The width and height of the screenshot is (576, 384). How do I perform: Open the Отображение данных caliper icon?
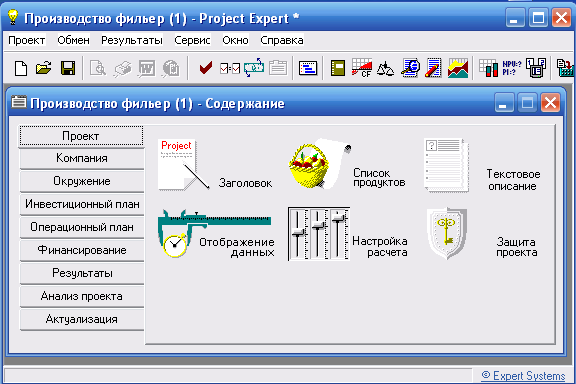coord(214,233)
